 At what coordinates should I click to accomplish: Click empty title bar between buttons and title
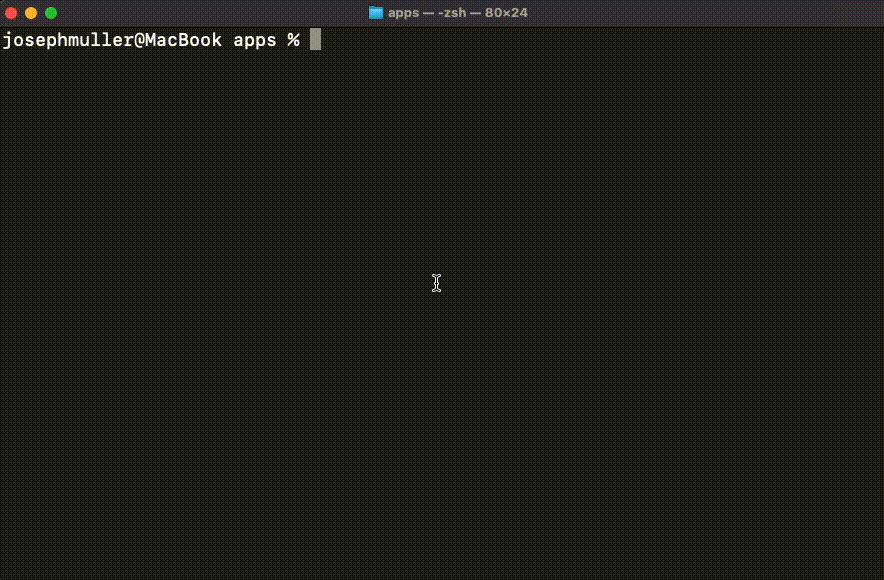tap(200, 13)
